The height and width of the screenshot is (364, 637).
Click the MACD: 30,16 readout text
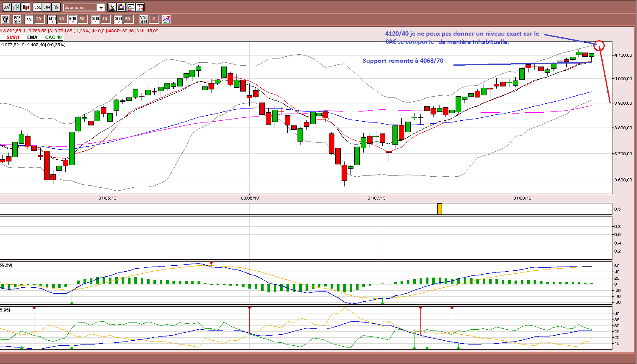point(120,31)
